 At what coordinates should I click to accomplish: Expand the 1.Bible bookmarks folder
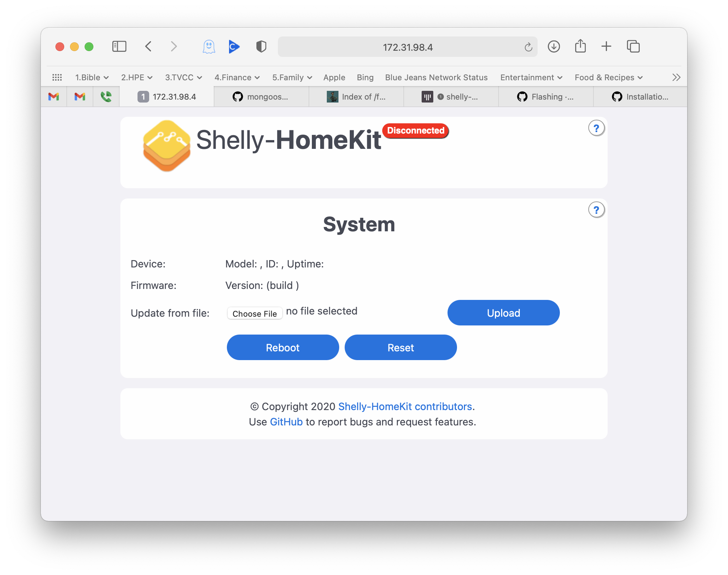click(x=91, y=77)
